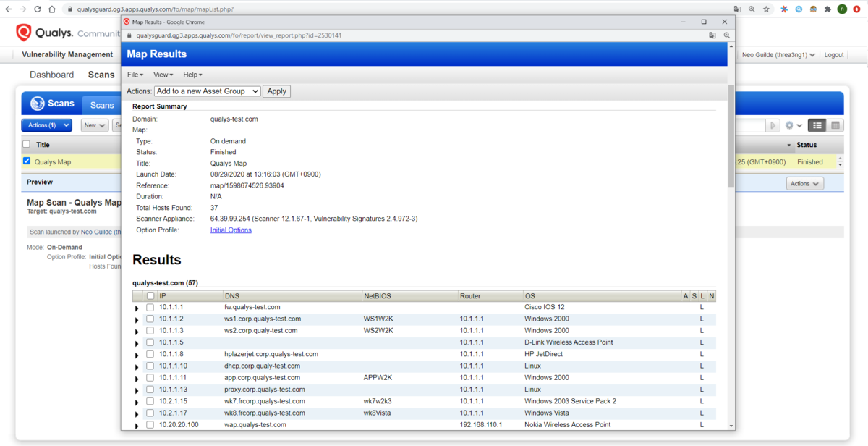Select the Scans main tab
Screen dimensions: 868x446
(x=101, y=75)
